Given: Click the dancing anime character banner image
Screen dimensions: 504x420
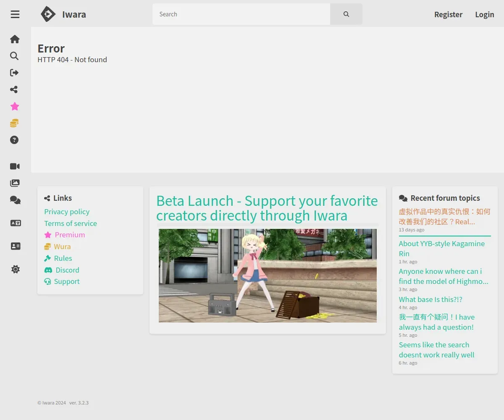Looking at the screenshot, I should tap(268, 276).
